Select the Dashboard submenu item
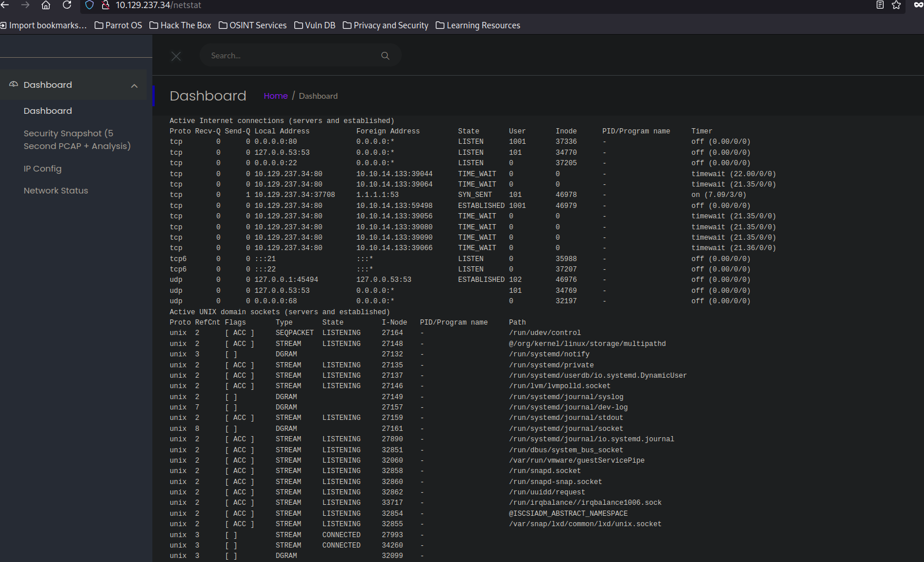The width and height of the screenshot is (924, 562). point(48,111)
